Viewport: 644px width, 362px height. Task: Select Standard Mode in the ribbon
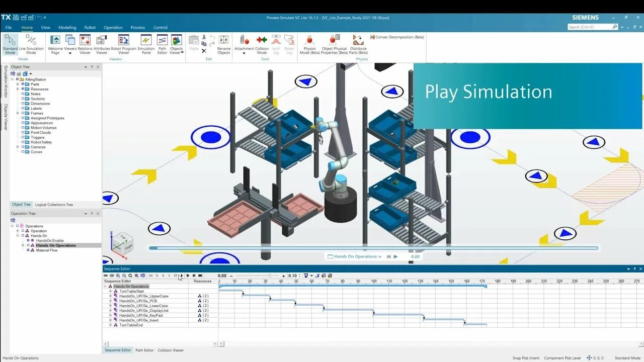coord(10,44)
